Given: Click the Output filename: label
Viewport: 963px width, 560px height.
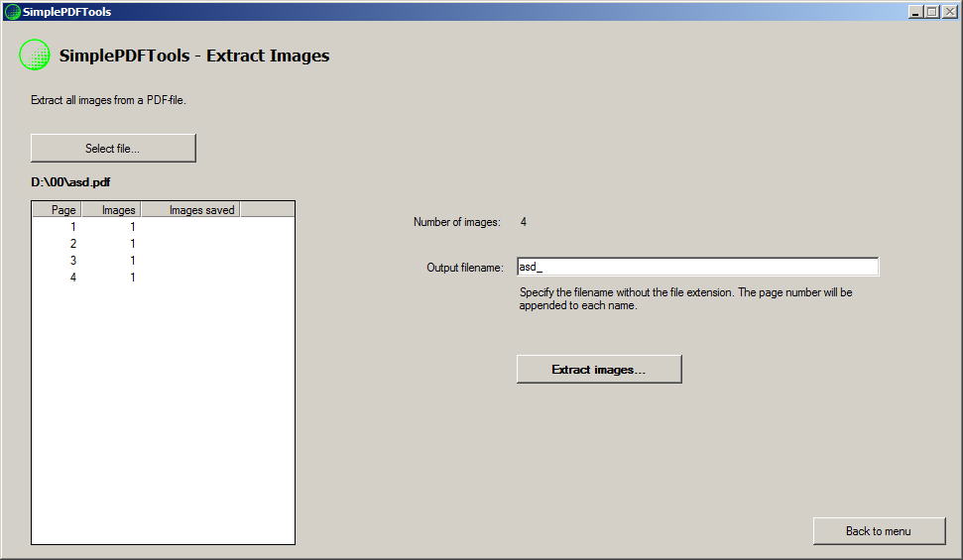Looking at the screenshot, I should click(465, 268).
